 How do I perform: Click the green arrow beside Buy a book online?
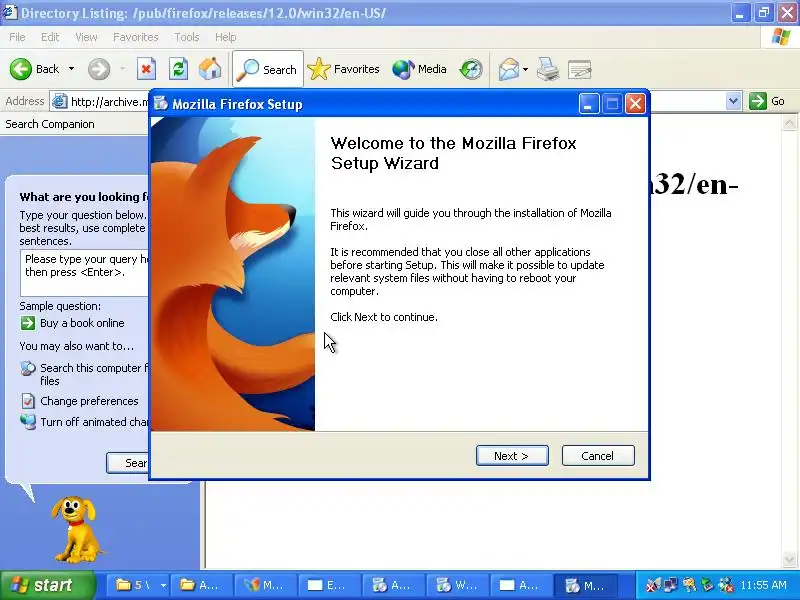point(28,323)
